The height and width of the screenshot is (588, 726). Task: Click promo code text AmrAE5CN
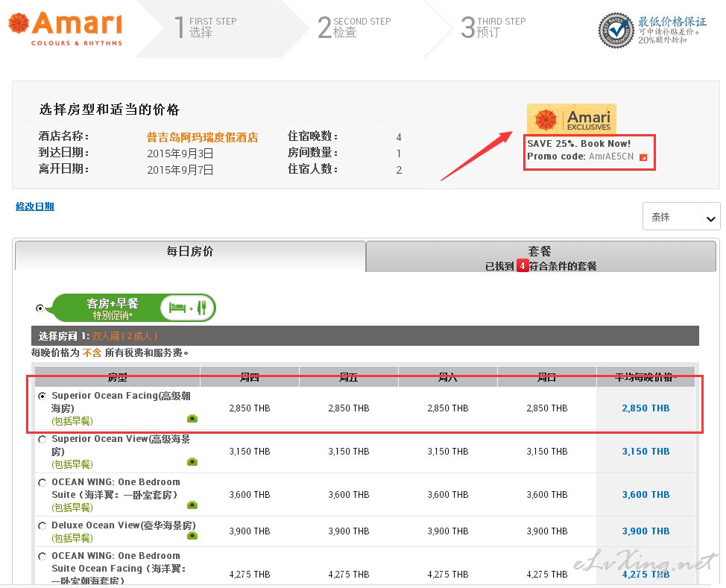pyautogui.click(x=611, y=157)
